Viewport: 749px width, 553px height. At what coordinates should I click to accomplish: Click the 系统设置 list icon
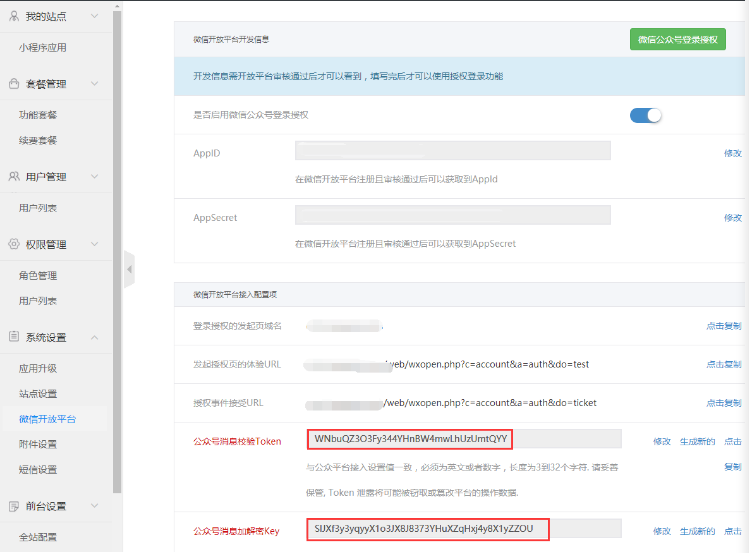click(14, 337)
